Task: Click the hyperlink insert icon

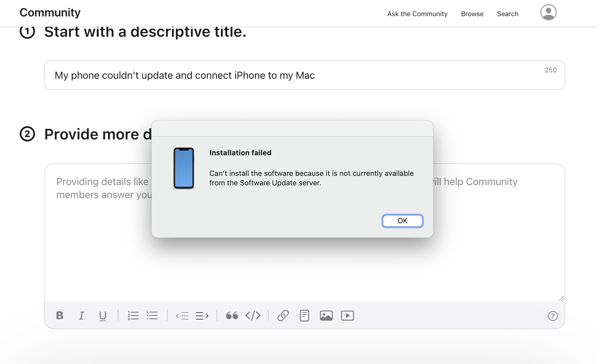Action: tap(282, 315)
